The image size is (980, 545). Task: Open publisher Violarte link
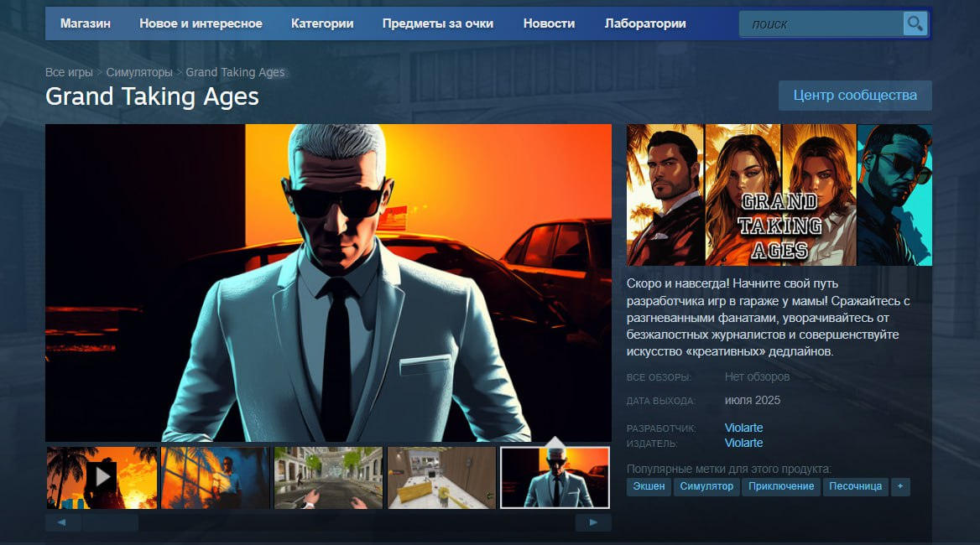(x=743, y=443)
